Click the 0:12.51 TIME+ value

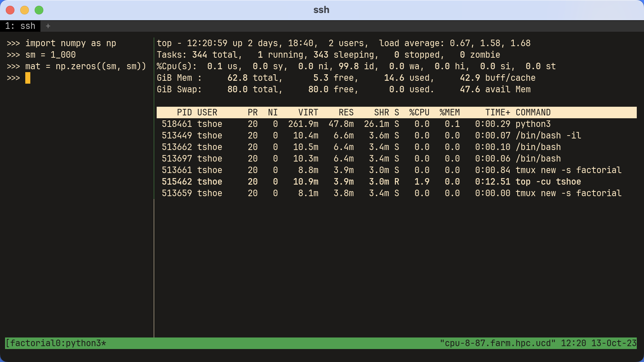pos(493,182)
